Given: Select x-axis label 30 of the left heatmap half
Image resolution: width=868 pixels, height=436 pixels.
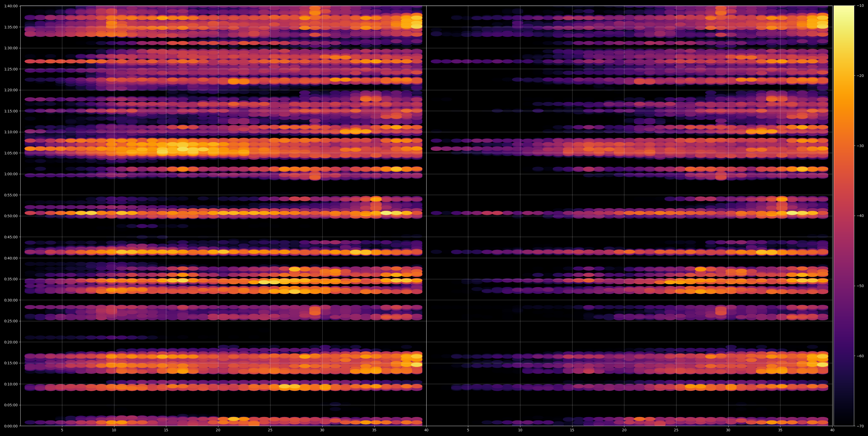Looking at the screenshot, I should click(322, 430).
